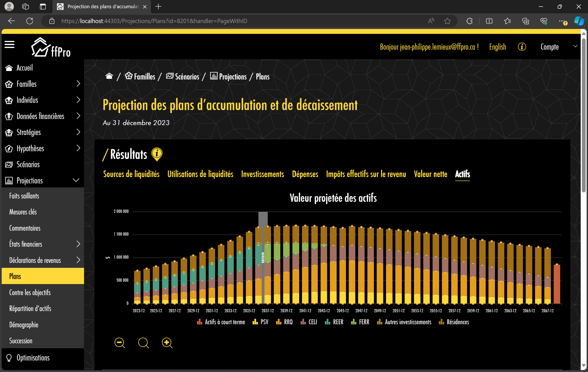588x372 pixels.
Task: Click the home icon in breadcrumb
Action: click(109, 76)
